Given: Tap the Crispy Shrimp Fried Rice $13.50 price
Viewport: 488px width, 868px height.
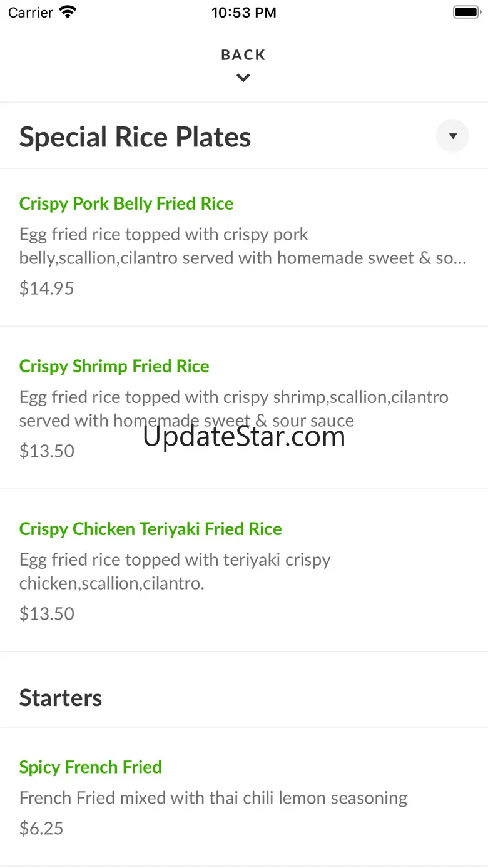Looking at the screenshot, I should click(x=47, y=451).
